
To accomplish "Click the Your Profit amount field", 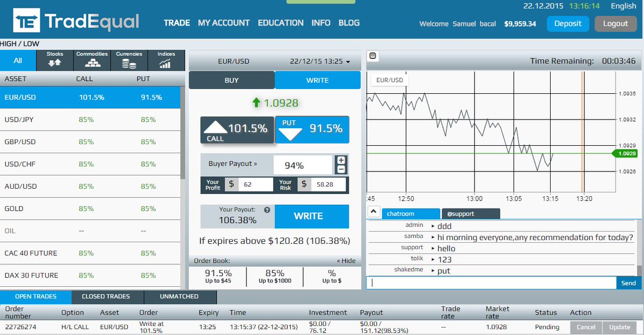I will coord(255,184).
